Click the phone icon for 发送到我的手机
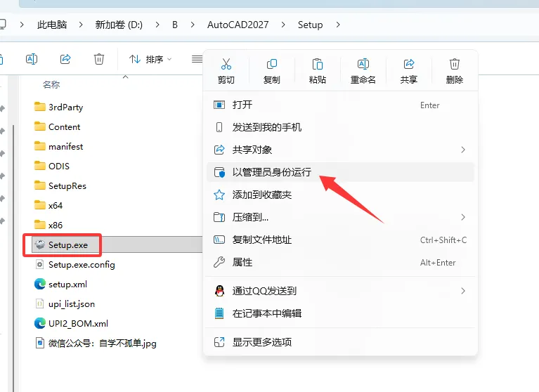Viewport: 539px width, 392px height. (x=219, y=127)
